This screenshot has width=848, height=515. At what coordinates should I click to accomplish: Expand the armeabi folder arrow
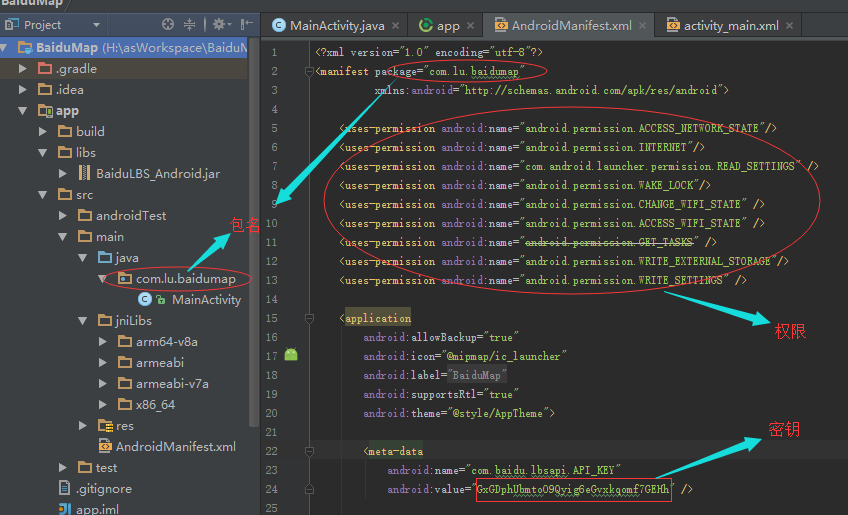coord(103,362)
